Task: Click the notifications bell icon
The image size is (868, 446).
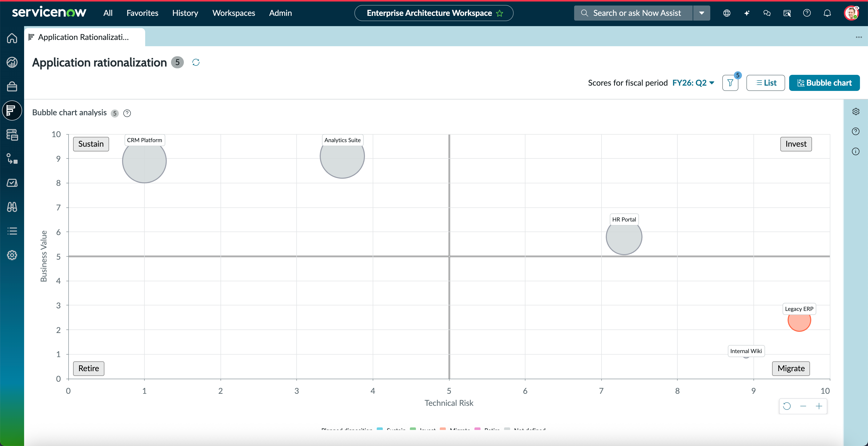Action: [827, 13]
